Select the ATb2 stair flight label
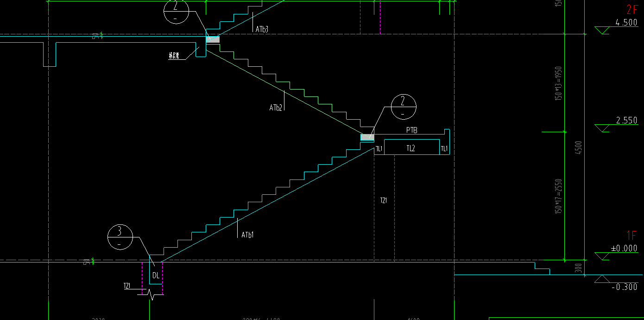The image size is (644, 320). [x=276, y=108]
